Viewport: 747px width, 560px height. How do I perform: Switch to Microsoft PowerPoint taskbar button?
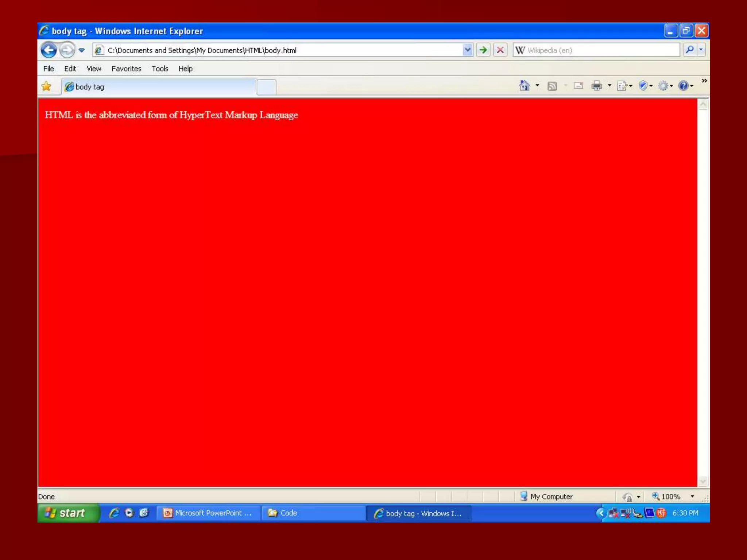tap(209, 513)
